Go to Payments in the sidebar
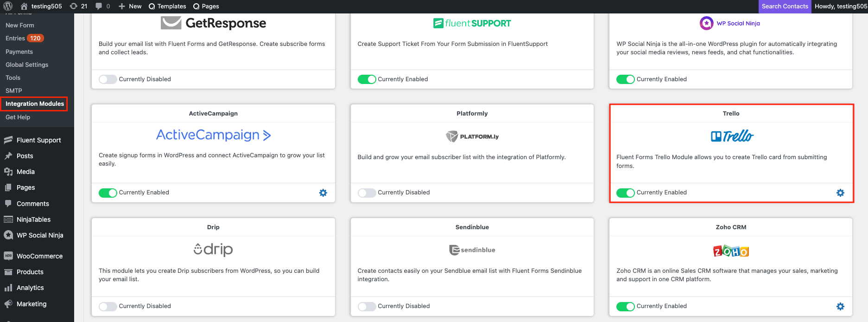Image resolution: width=868 pixels, height=322 pixels. point(19,52)
